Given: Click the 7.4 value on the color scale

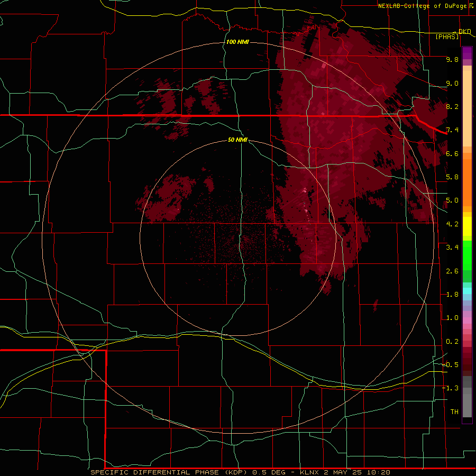Looking at the screenshot, I should click(x=452, y=130).
